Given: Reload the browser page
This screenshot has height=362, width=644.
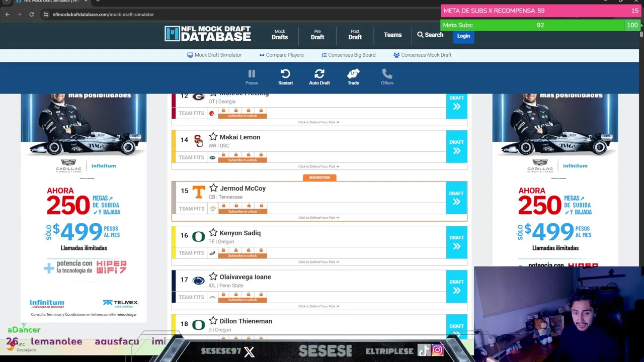Looking at the screenshot, I should tap(31, 14).
